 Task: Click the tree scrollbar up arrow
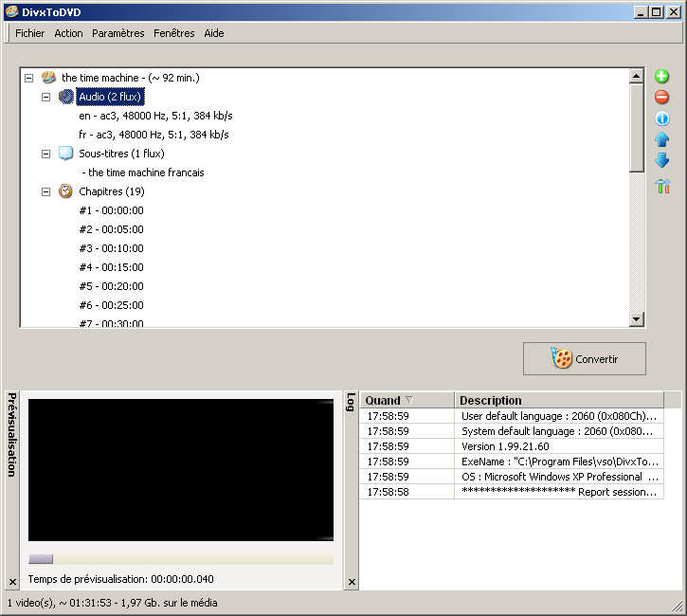pos(636,76)
